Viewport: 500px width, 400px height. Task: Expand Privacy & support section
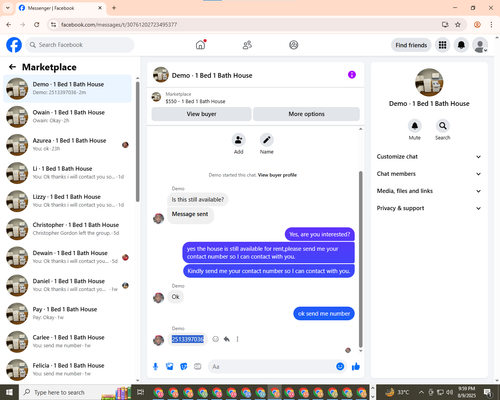click(x=429, y=208)
